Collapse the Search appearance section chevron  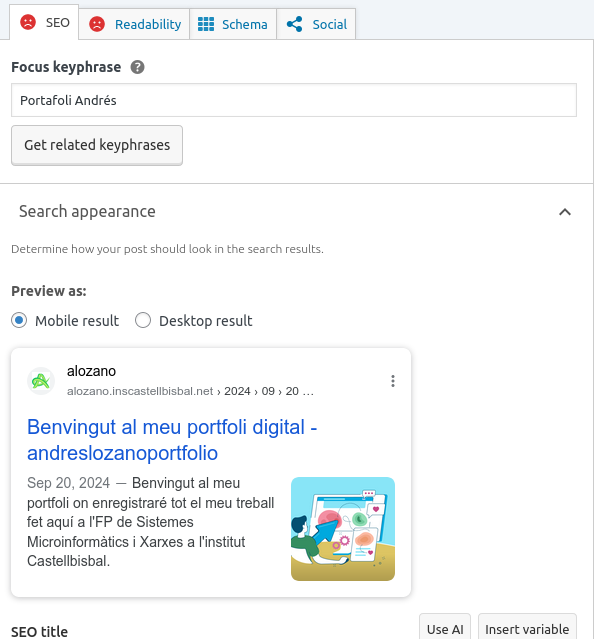point(565,212)
